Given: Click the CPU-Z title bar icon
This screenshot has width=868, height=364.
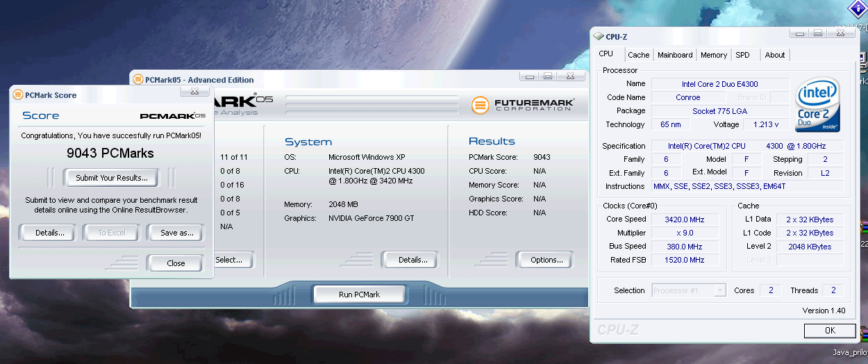Looking at the screenshot, I should (599, 37).
